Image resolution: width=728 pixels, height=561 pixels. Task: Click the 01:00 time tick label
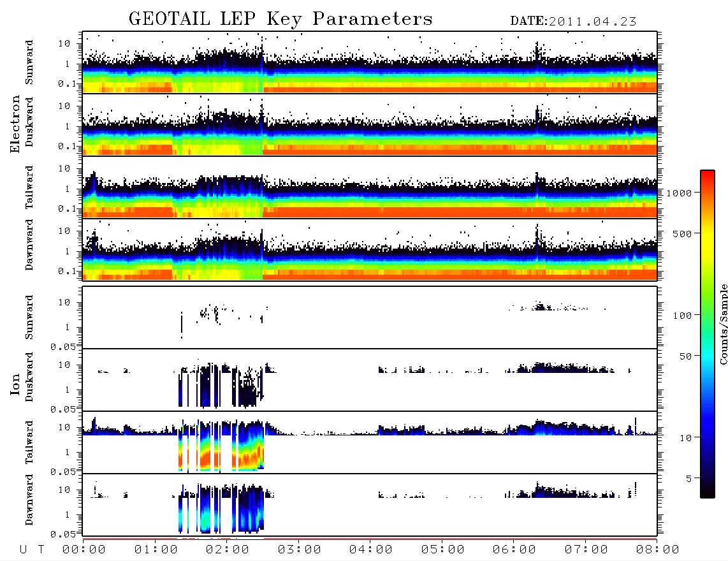[x=156, y=550]
